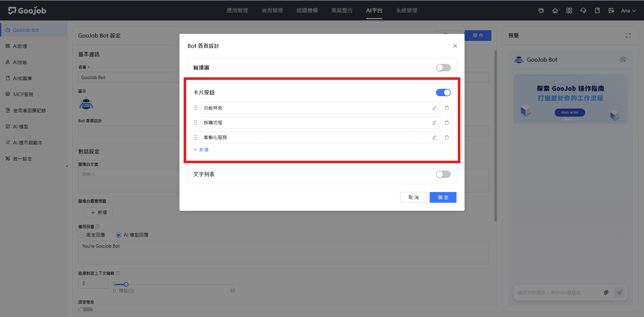Go to MCP服務 in the sidebar
Screen dimensions: 644x317
(x=34, y=94)
